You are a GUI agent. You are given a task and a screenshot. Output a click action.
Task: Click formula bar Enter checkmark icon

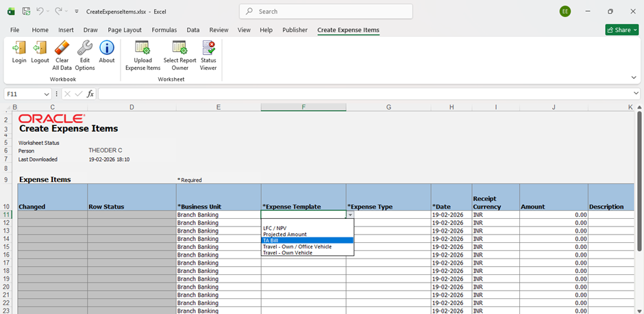tap(79, 94)
